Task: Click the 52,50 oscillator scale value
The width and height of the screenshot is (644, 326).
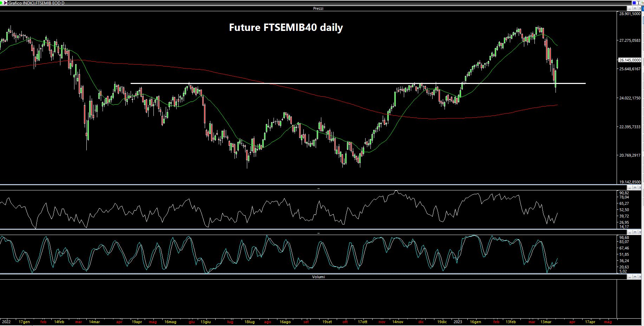Action: tap(624, 210)
